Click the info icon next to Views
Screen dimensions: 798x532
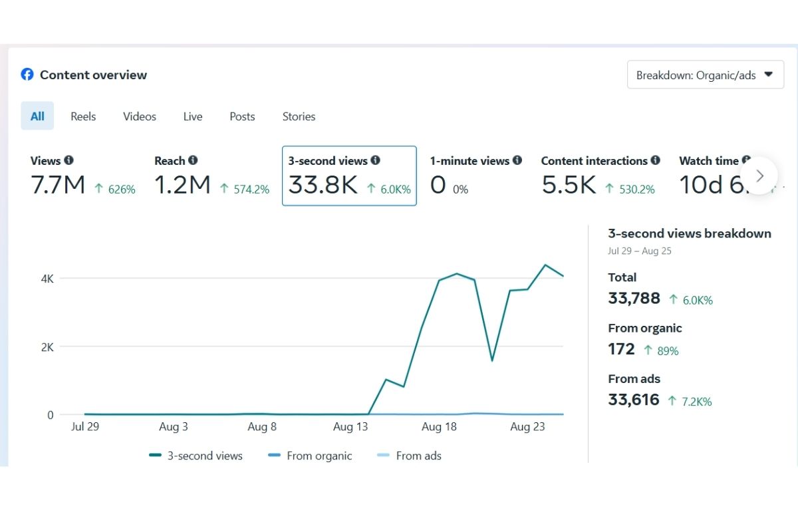pyautogui.click(x=68, y=160)
